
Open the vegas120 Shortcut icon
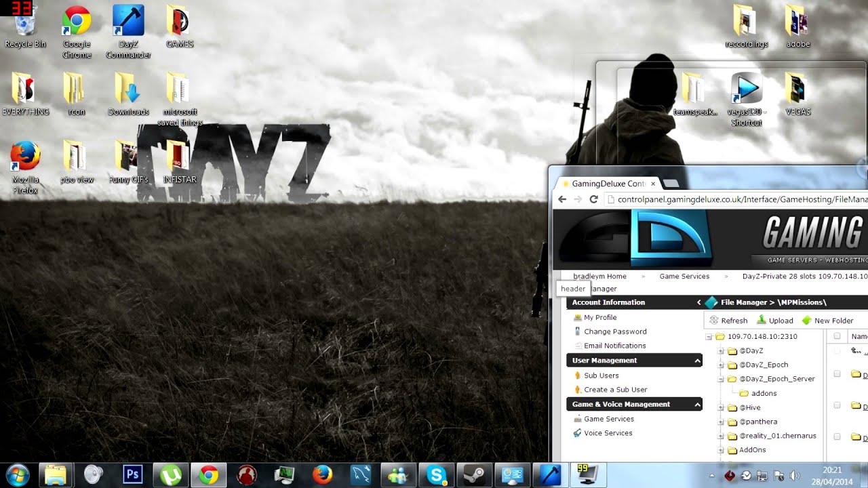(x=747, y=100)
